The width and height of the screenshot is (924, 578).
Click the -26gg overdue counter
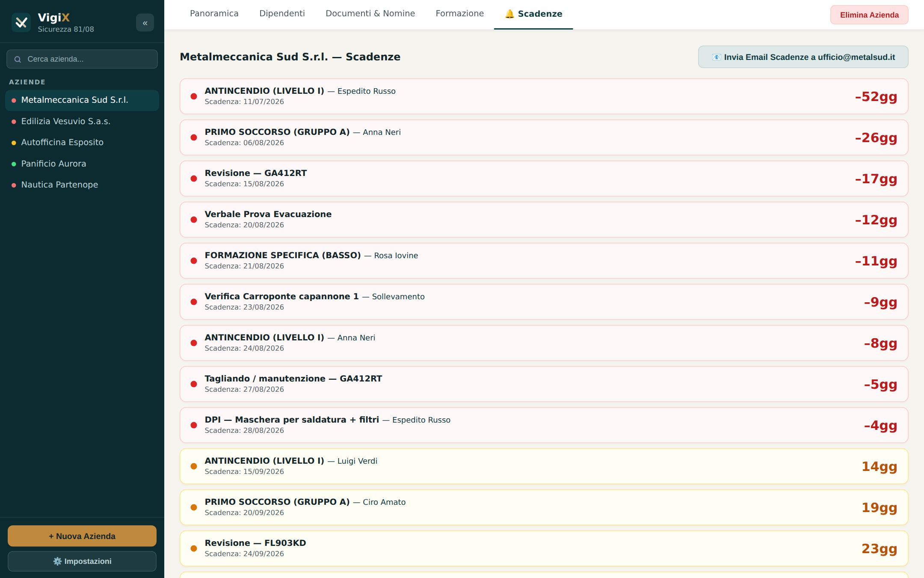876,138
